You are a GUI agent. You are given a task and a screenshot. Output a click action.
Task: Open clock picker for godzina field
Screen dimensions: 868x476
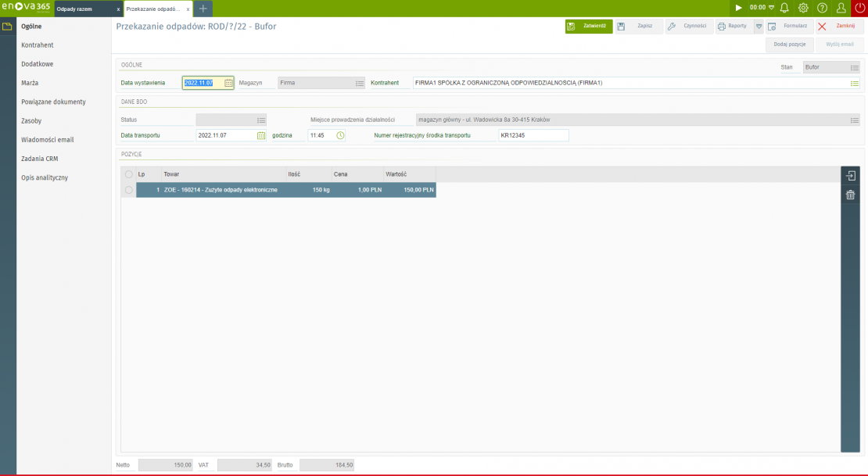pos(340,135)
